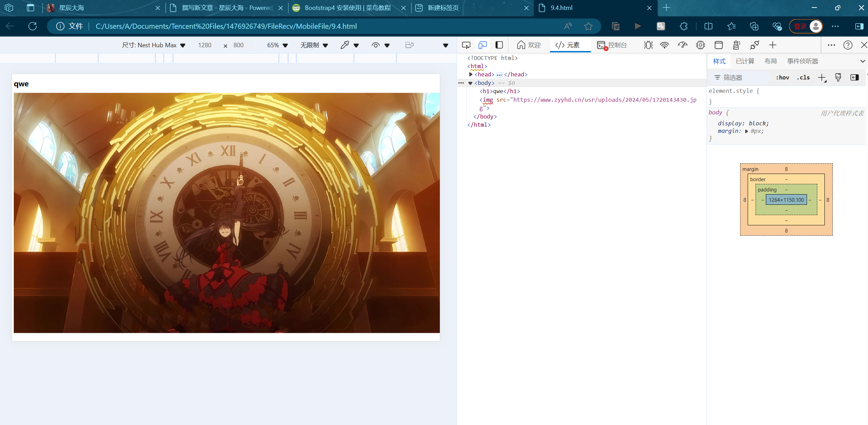Switch to 控制台 console tab
This screenshot has width=868, height=425.
[612, 45]
